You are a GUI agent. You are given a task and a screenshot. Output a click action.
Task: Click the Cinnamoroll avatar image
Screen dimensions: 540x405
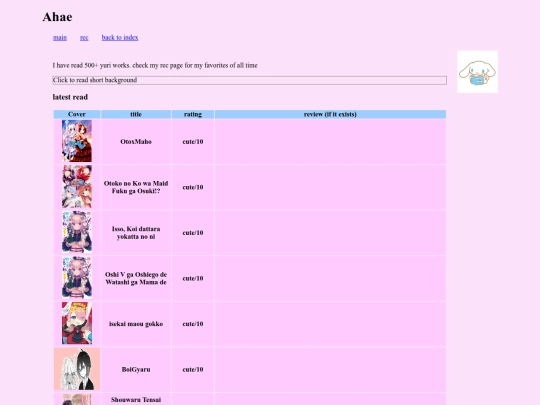coord(477,72)
